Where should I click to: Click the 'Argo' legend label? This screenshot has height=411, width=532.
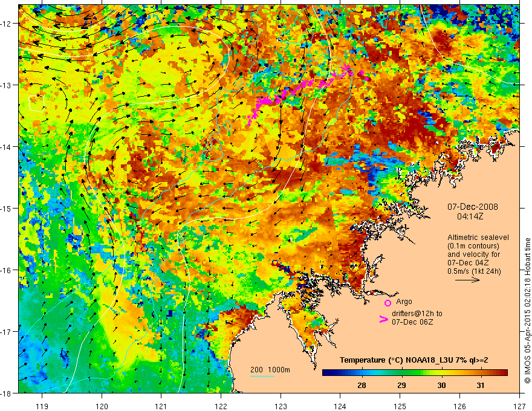[404, 302]
